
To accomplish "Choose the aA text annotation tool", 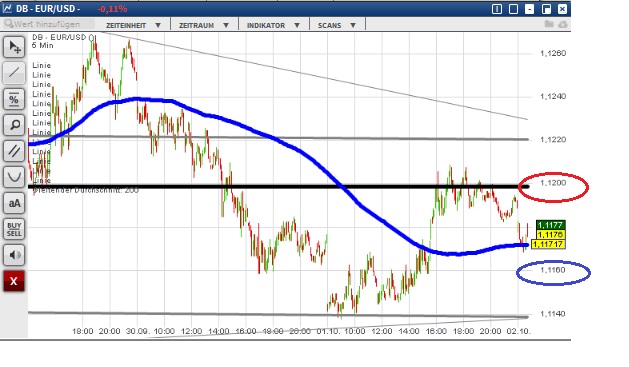I will (14, 203).
